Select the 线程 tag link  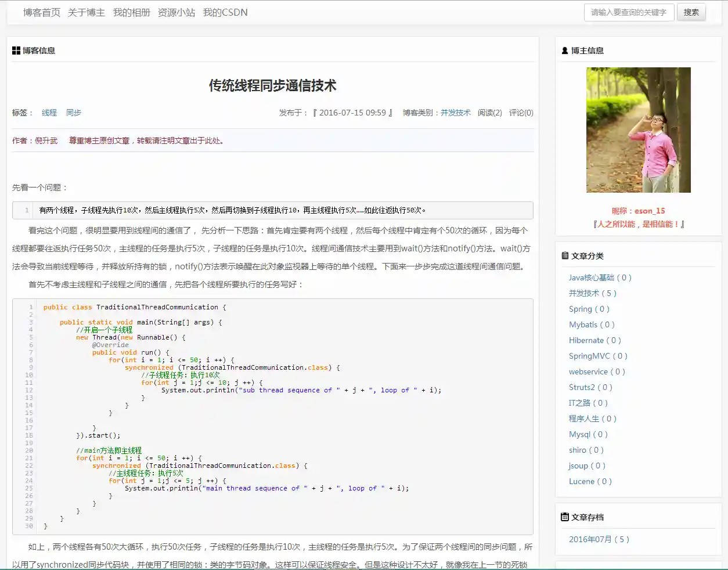(49, 113)
